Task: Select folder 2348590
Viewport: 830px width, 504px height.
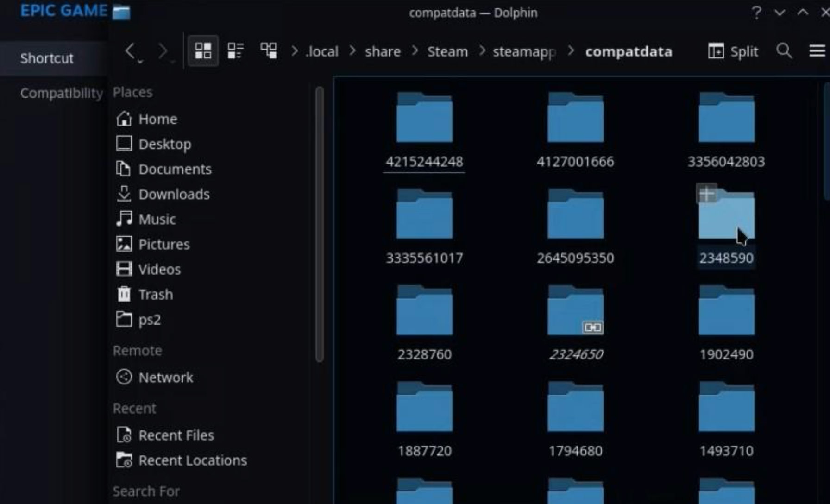Action: point(726,226)
